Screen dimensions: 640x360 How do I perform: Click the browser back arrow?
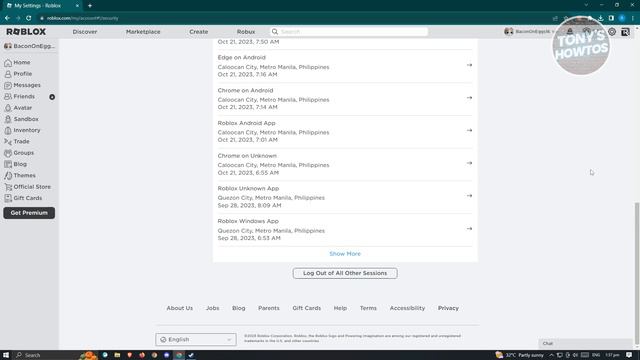[x=7, y=18]
